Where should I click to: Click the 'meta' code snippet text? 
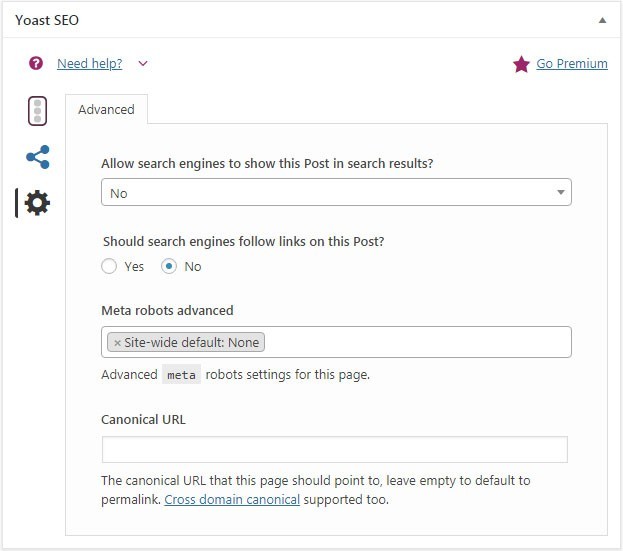[x=181, y=375]
